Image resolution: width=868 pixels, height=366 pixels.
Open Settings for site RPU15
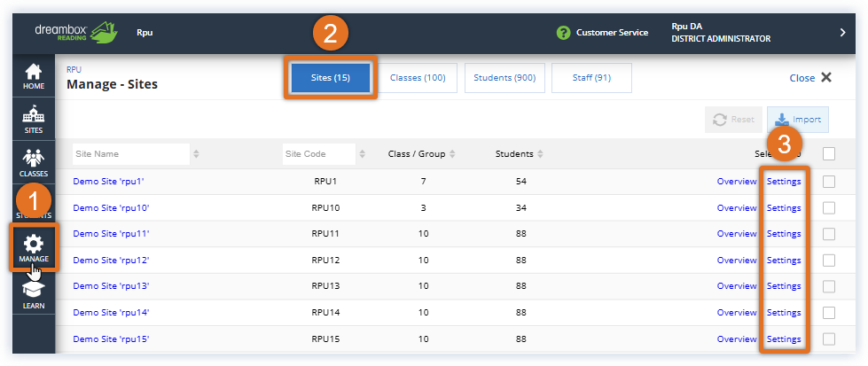(x=784, y=339)
